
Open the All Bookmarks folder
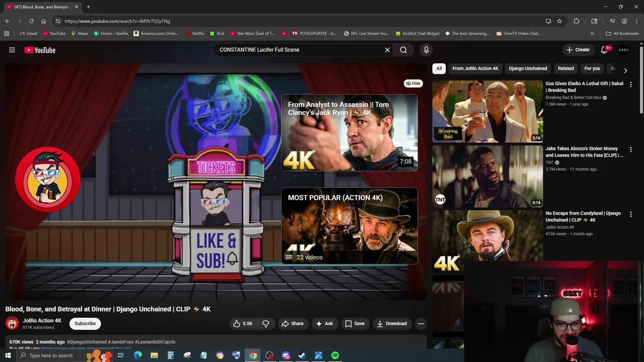(622, 34)
